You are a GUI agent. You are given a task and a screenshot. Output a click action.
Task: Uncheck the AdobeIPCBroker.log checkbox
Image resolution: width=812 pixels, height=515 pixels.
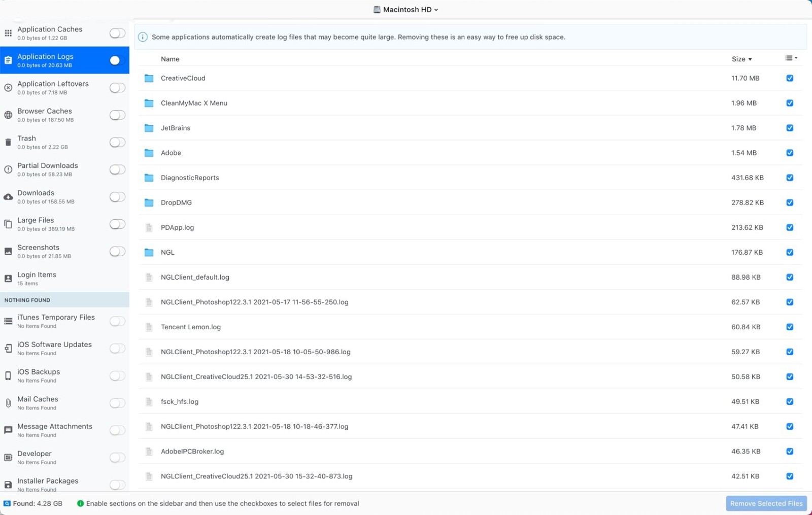[x=790, y=451]
